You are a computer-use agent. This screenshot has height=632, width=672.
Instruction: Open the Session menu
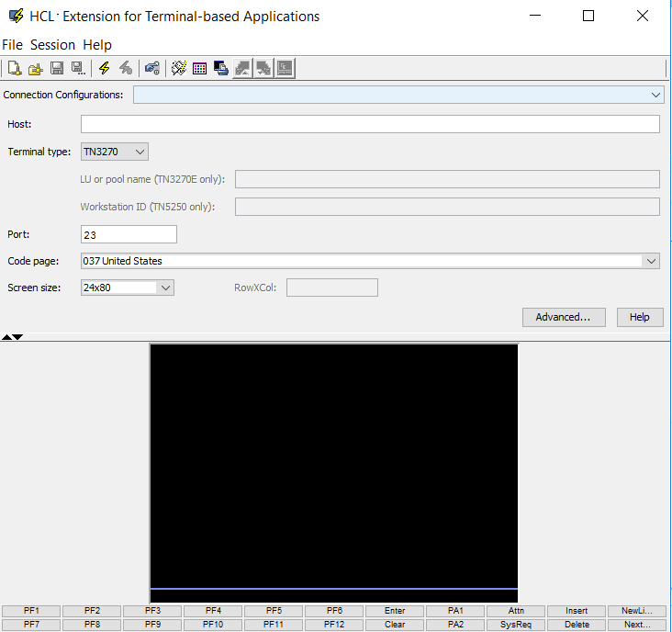52,45
